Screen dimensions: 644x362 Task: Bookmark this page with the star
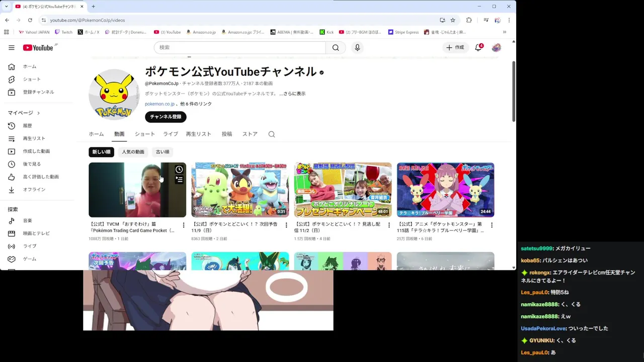click(453, 20)
